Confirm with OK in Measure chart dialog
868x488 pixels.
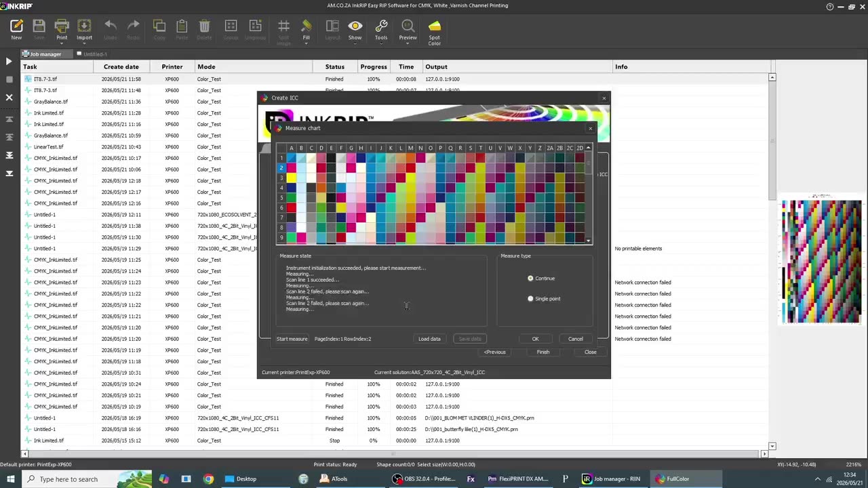point(535,339)
